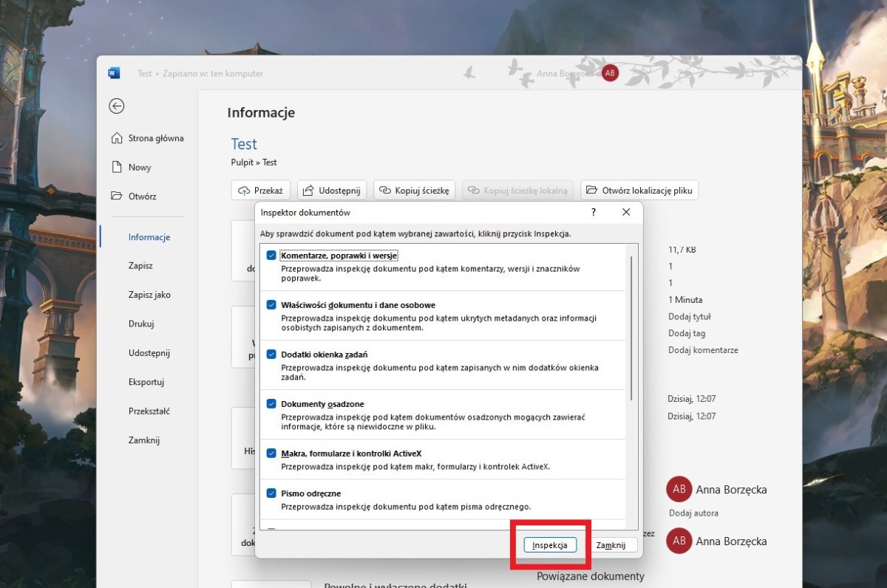Click the inspector list vertical scrollbar
The image size is (887, 588).
[x=631, y=328]
